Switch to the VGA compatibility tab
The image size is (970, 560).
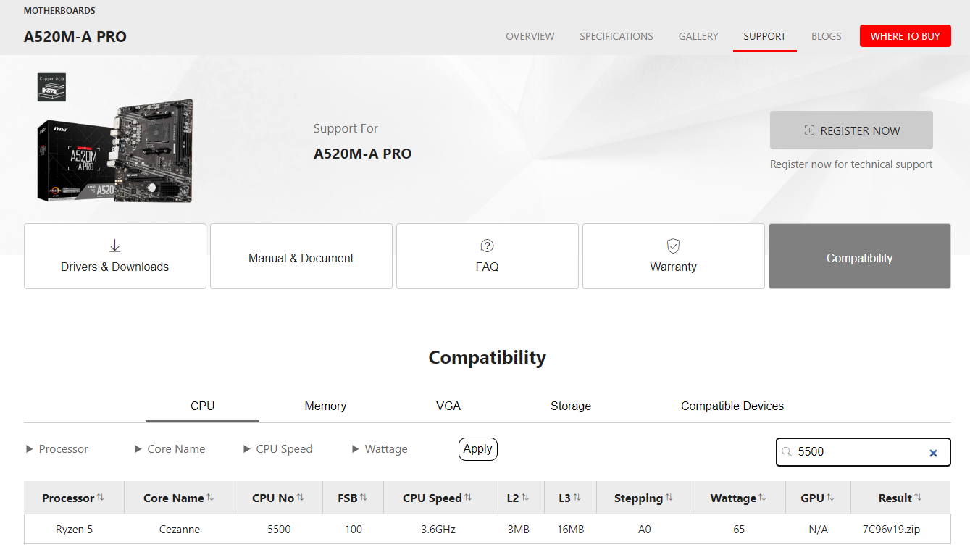tap(448, 406)
